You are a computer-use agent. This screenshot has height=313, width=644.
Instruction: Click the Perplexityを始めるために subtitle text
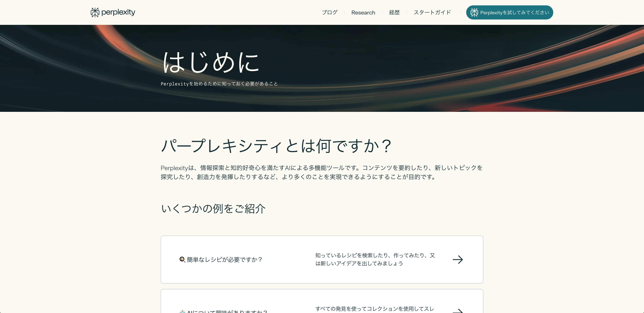pos(219,84)
